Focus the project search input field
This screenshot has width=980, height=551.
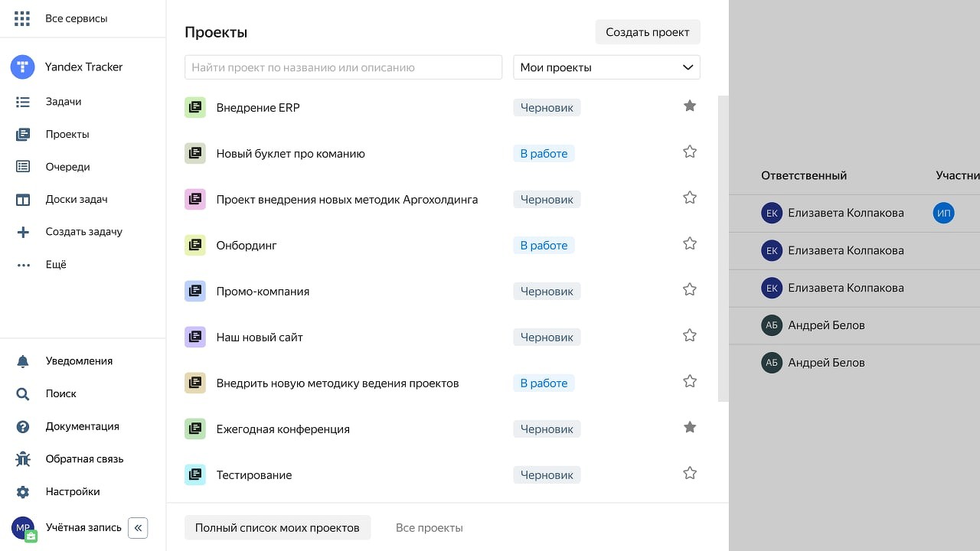tap(344, 67)
